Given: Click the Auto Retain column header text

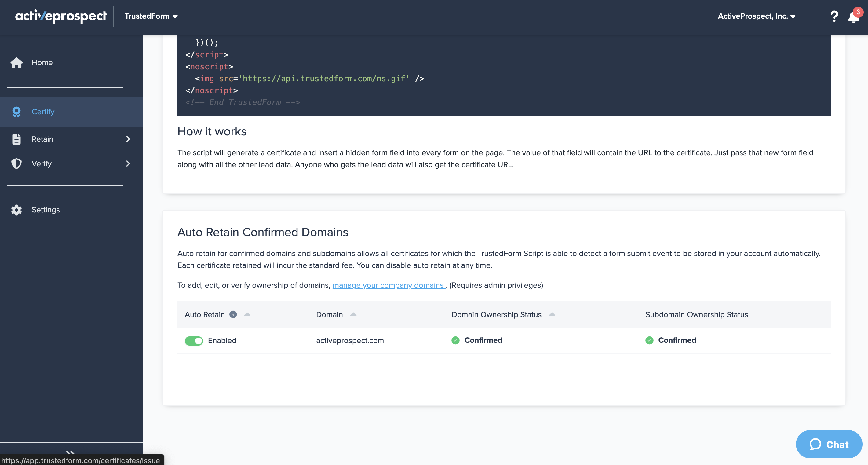Looking at the screenshot, I should point(205,314).
